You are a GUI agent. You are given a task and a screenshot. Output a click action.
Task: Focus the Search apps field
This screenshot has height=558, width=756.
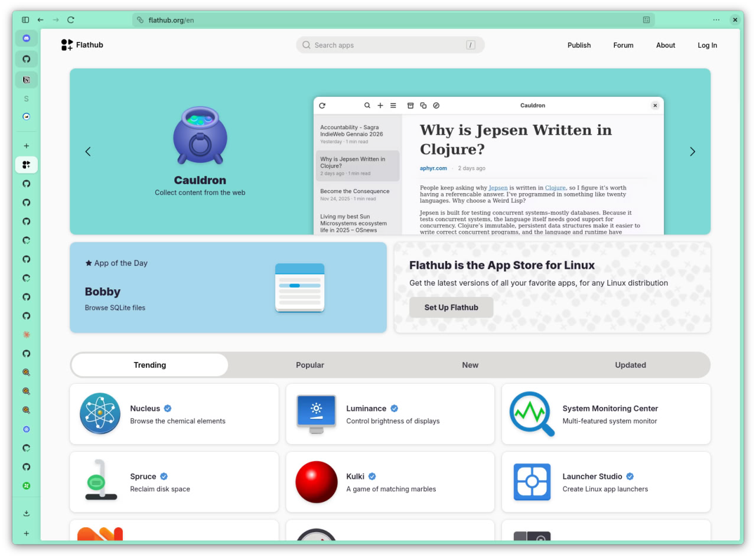[x=390, y=45]
